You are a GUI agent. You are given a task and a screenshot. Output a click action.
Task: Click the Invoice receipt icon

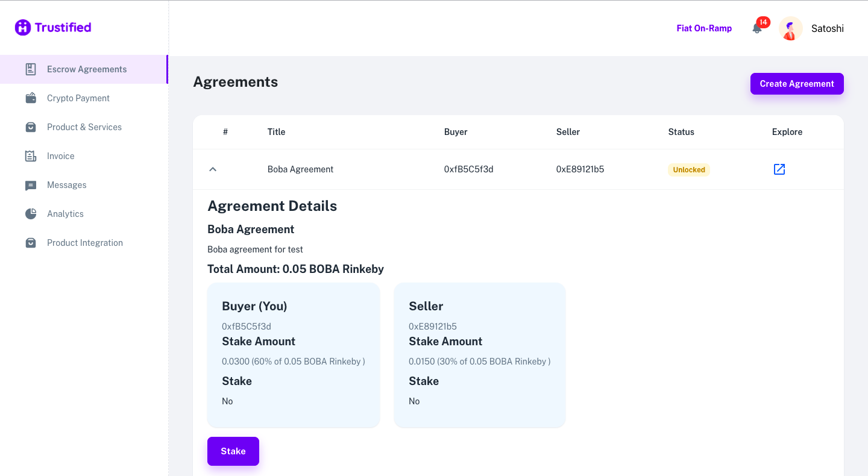click(x=31, y=156)
